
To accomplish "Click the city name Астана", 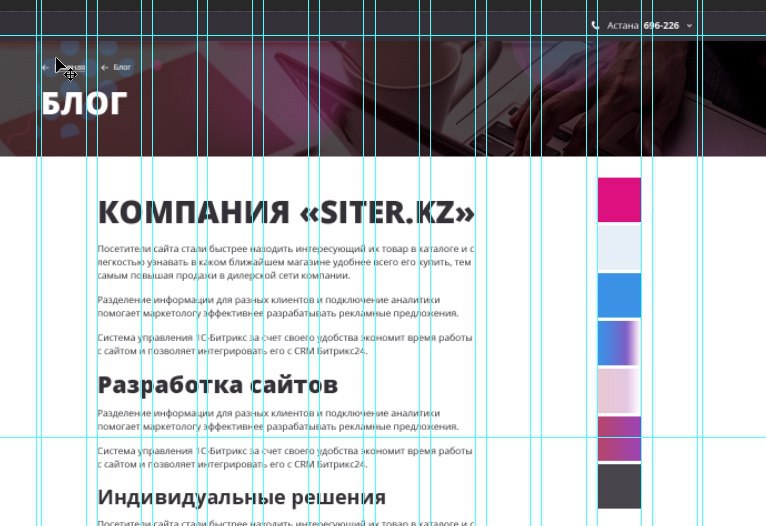I will coord(622,25).
